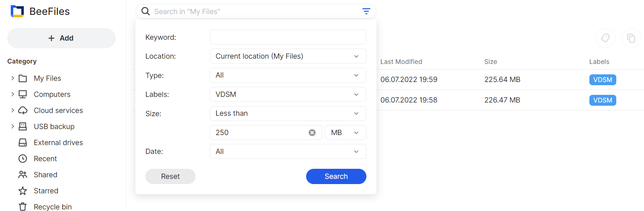Open the MB size unit dropdown

point(345,133)
